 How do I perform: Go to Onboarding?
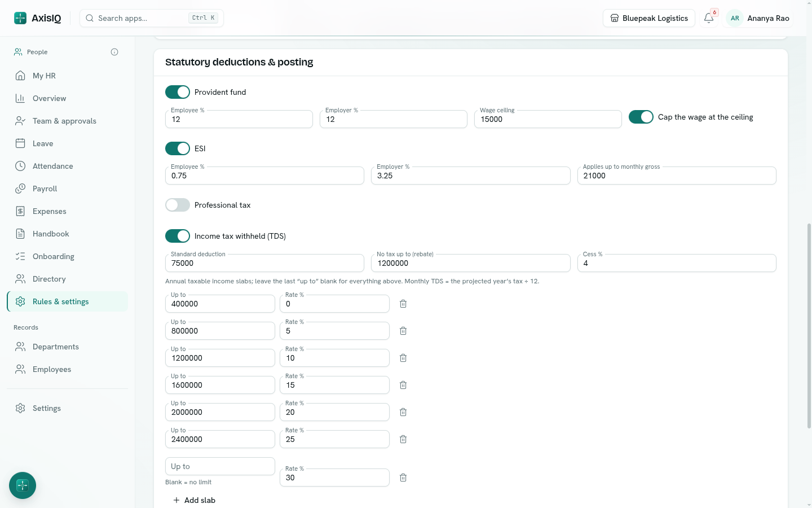tap(67, 256)
